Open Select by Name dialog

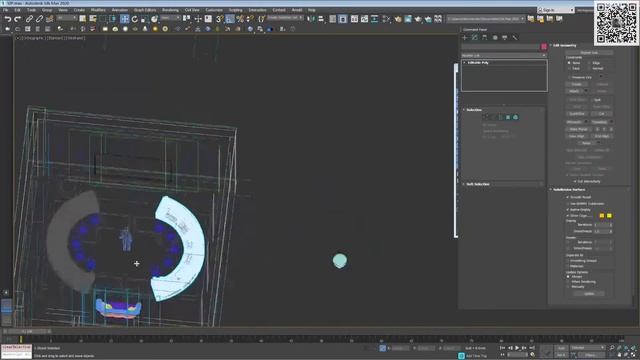pyautogui.click(x=93, y=19)
